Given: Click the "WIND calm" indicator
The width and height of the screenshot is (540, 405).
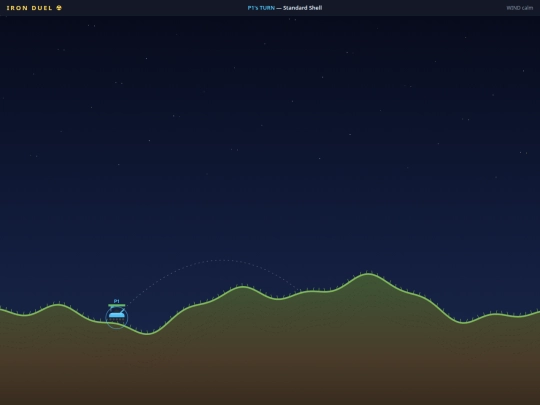Looking at the screenshot, I should click(x=519, y=8).
